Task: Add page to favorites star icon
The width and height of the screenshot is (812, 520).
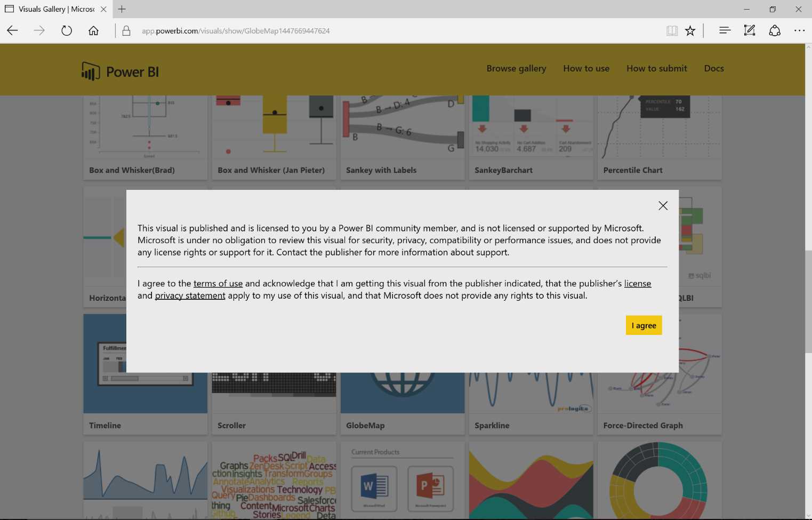Action: click(x=690, y=31)
